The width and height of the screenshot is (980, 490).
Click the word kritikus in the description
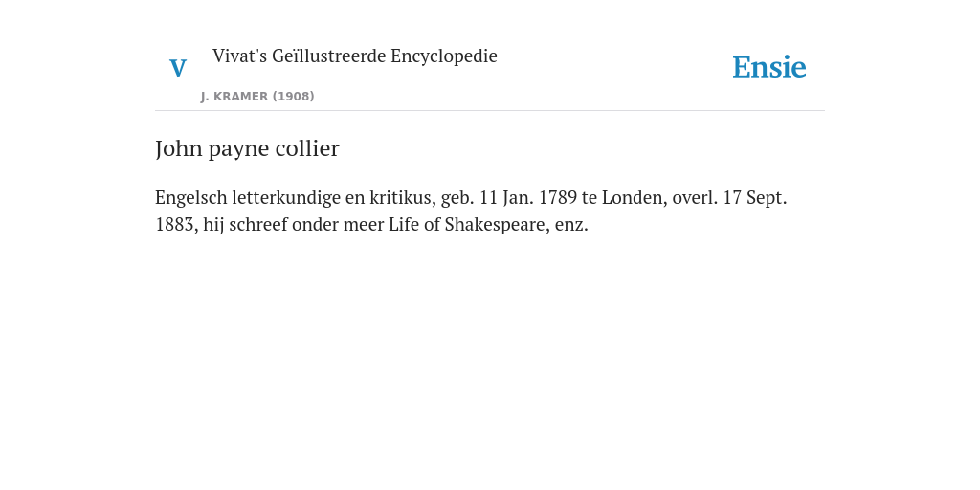pos(403,197)
